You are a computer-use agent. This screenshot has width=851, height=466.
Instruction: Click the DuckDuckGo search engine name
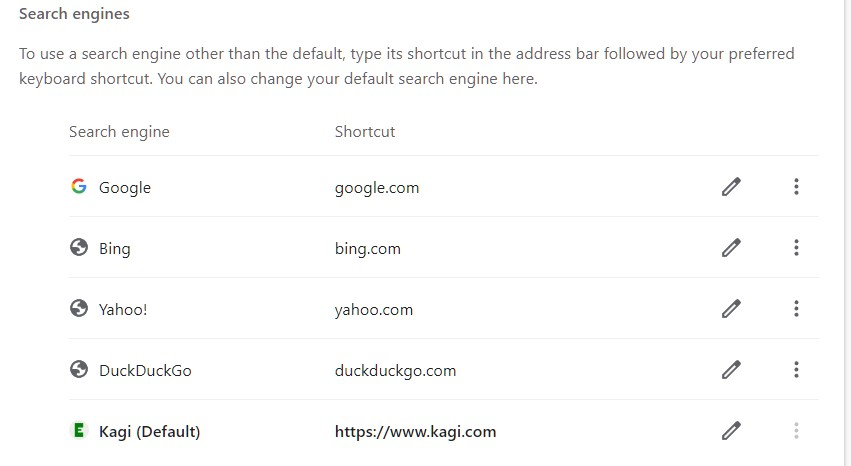click(145, 371)
